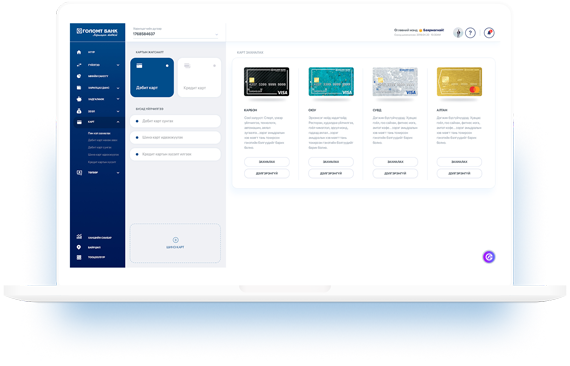Click the Golomt Bank logo
Viewport: 570px width, 366px height.
tap(97, 32)
